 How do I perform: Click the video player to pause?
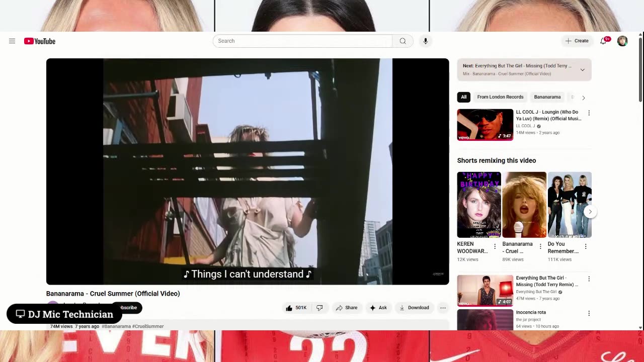coord(248,171)
